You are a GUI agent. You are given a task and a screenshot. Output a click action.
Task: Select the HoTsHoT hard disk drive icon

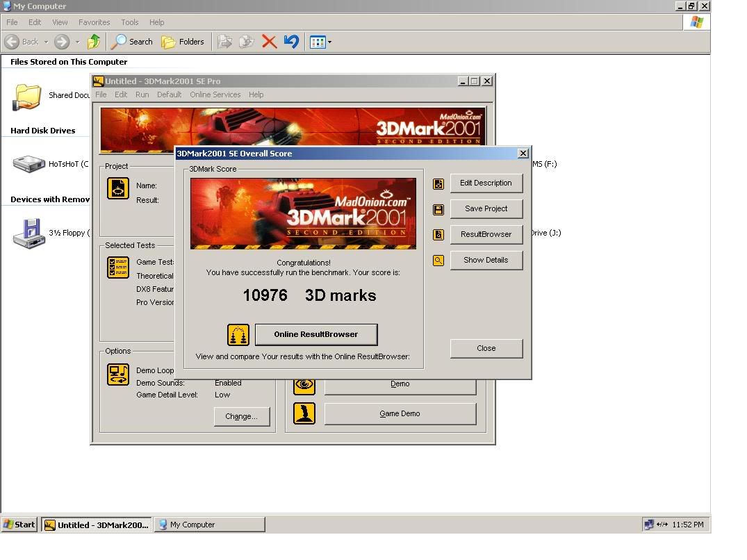[x=28, y=164]
